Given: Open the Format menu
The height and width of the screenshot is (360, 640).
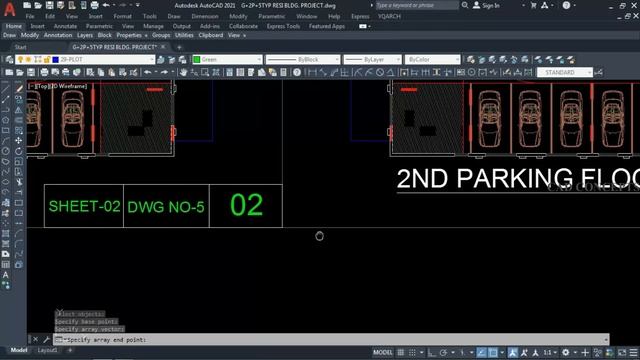Looking at the screenshot, I should (122, 16).
